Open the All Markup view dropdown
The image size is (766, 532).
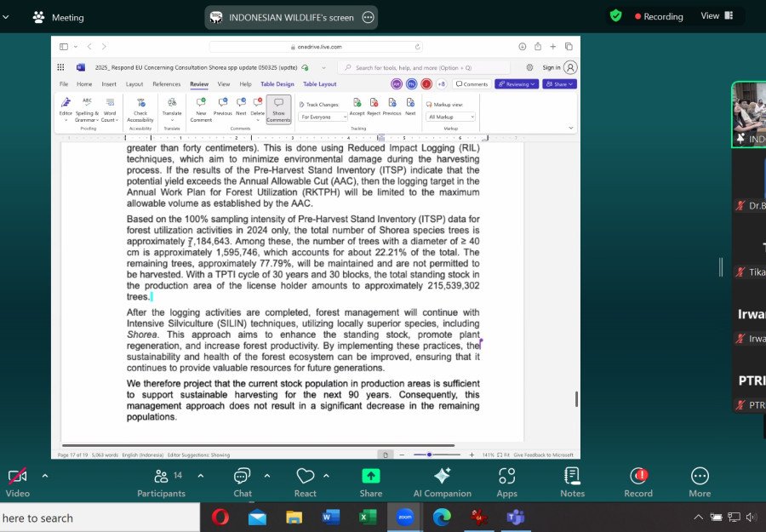click(451, 117)
